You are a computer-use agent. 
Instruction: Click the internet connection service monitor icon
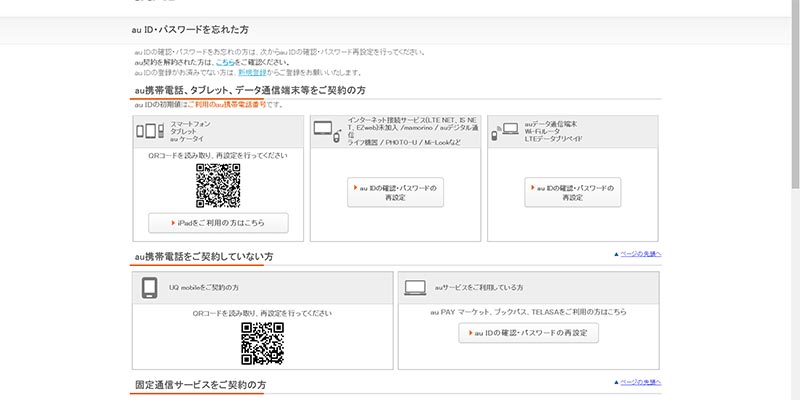pyautogui.click(x=327, y=130)
